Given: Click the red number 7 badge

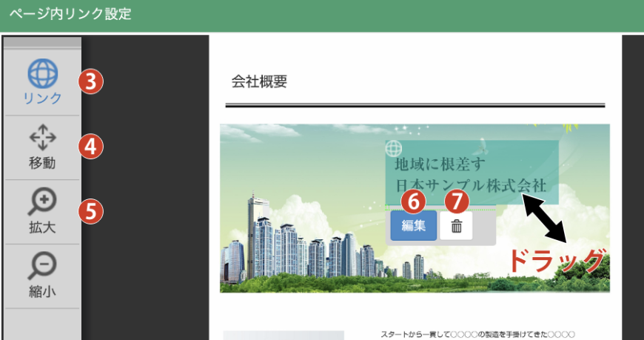Looking at the screenshot, I should pos(457,200).
